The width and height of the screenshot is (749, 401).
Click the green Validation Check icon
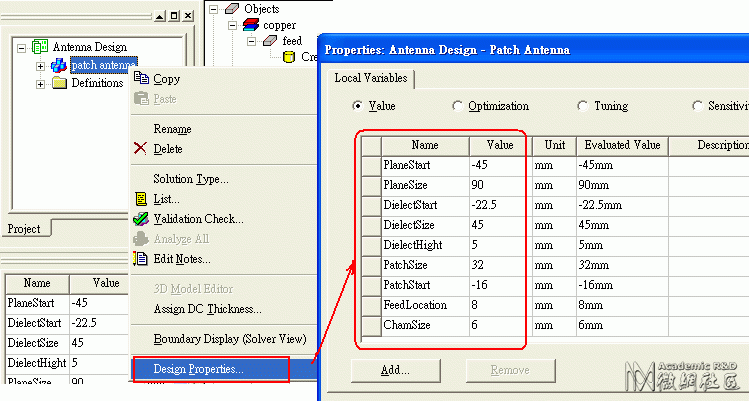point(141,219)
